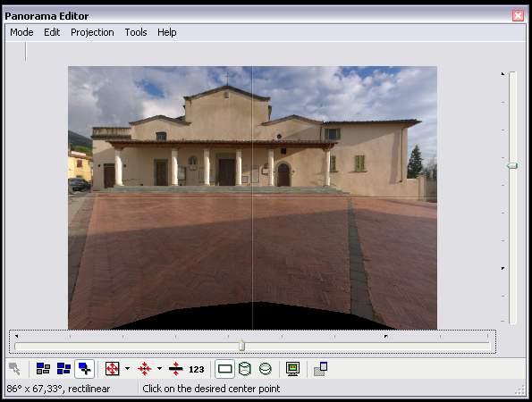Switch to the spherical projection icon
This screenshot has height=402, width=532.
(x=266, y=368)
